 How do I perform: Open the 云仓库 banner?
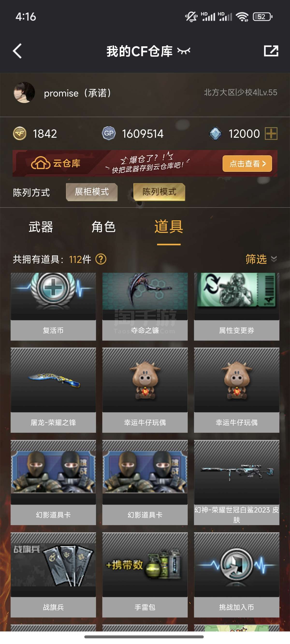(145, 164)
